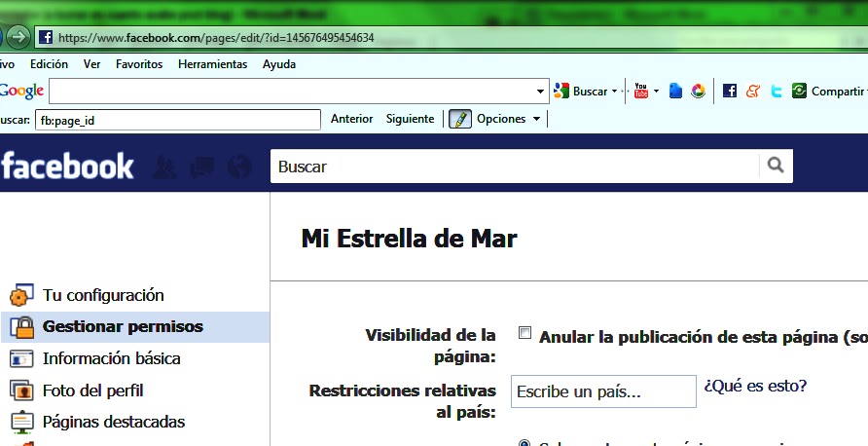The width and height of the screenshot is (868, 446).
Task: Click the Páginas destacadas sidebar icon
Action: 21,423
